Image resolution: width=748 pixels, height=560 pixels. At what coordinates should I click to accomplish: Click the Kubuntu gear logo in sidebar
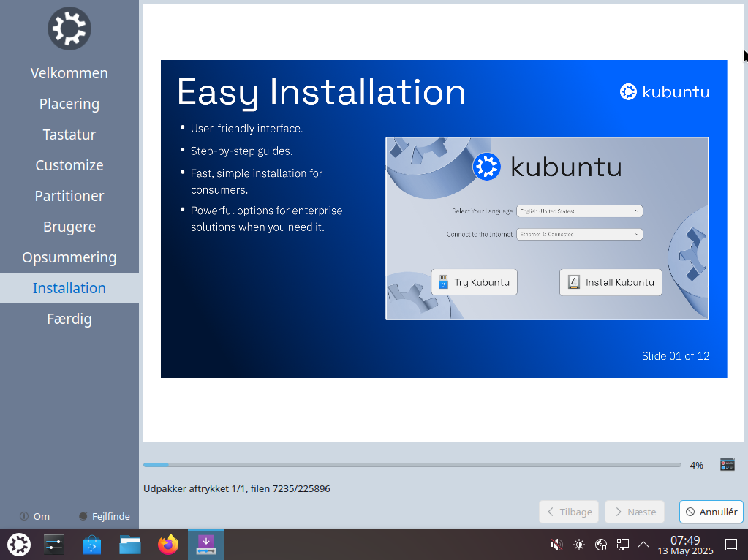[69, 29]
